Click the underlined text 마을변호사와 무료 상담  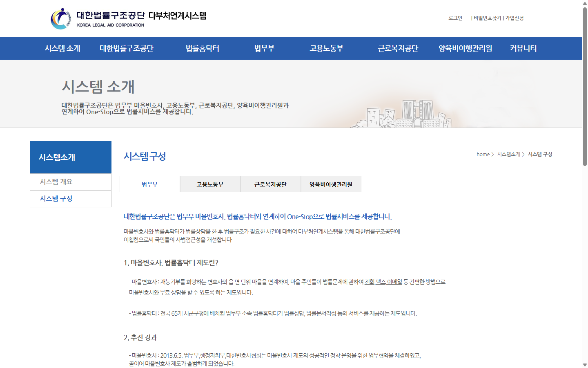point(155,292)
